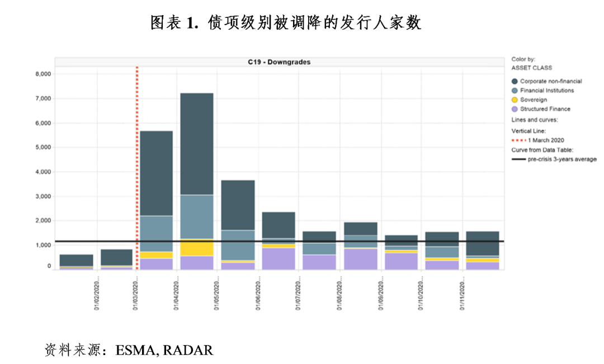Click the black pre-crisis average legend line
The width and height of the screenshot is (604, 364).
[518, 159]
